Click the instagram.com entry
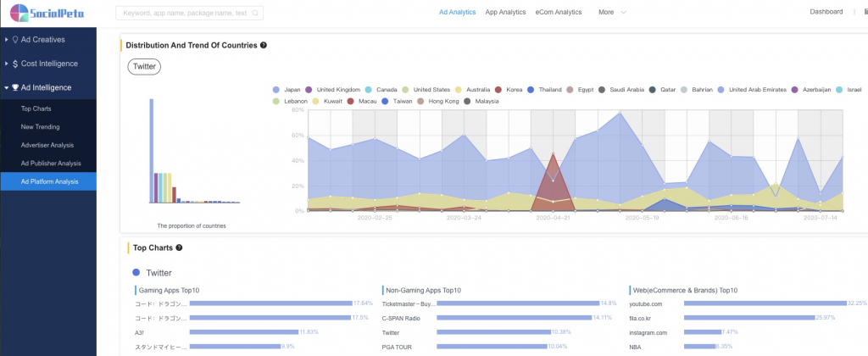Screen dimensions: 868x356 pyautogui.click(x=648, y=333)
